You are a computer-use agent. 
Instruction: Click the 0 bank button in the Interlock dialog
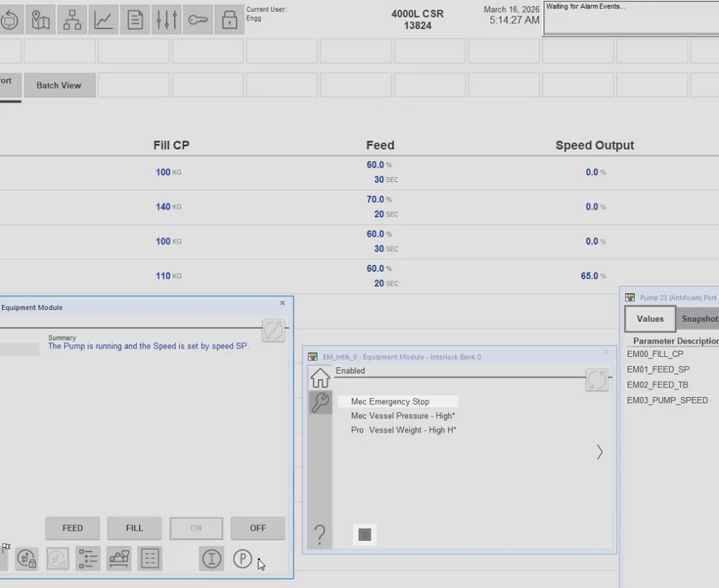[364, 535]
